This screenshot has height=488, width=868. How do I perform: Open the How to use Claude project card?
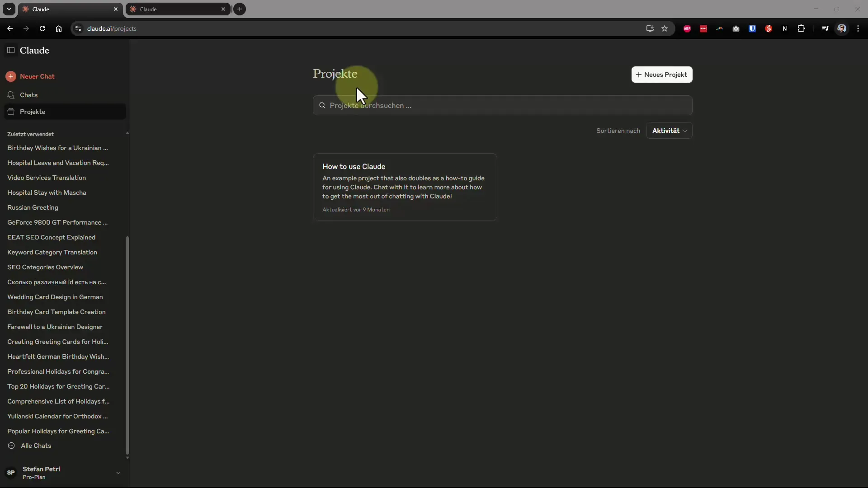point(405,187)
